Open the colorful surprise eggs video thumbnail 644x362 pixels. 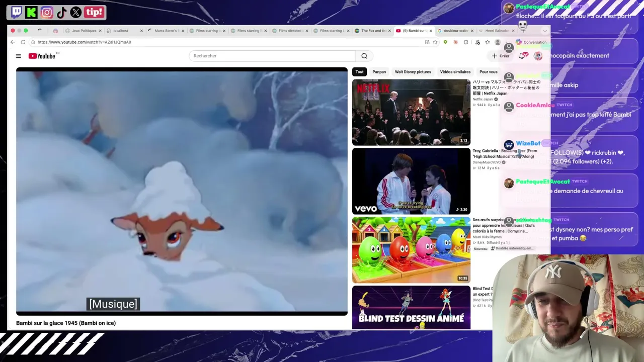click(x=411, y=250)
